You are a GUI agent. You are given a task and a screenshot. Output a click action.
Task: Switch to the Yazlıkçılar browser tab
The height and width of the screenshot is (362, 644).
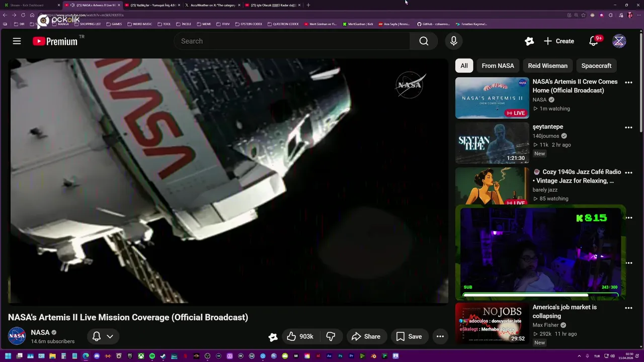[153, 5]
